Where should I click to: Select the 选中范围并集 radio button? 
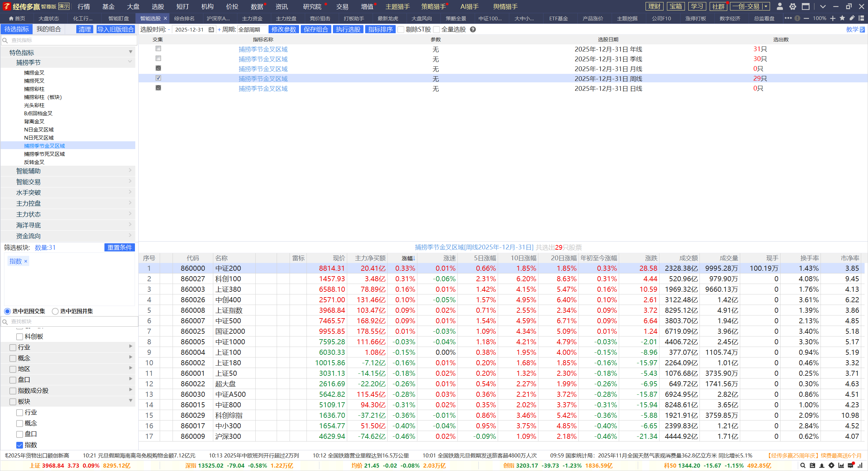55,311
